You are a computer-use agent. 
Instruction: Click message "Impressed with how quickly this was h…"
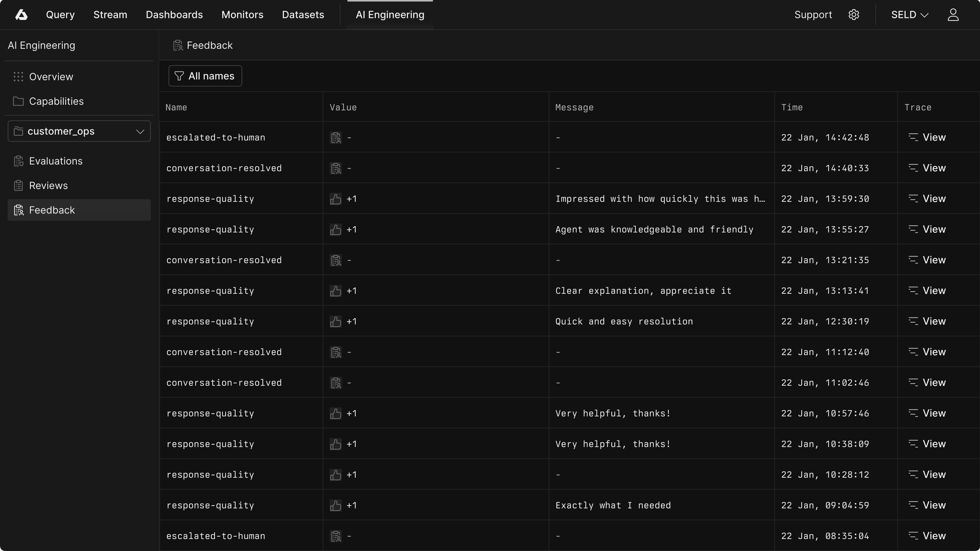coord(660,199)
